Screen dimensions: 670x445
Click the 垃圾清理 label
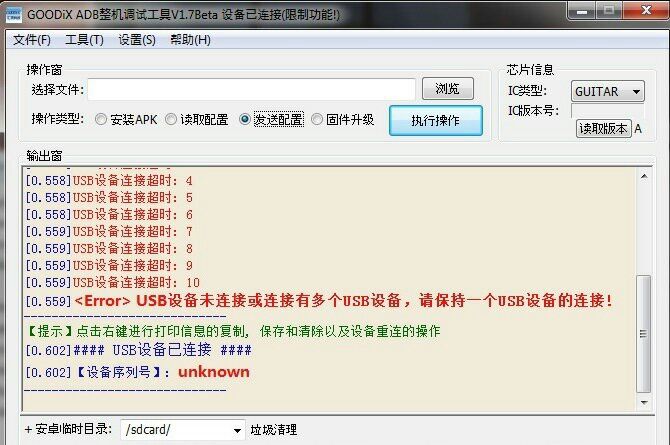(273, 430)
